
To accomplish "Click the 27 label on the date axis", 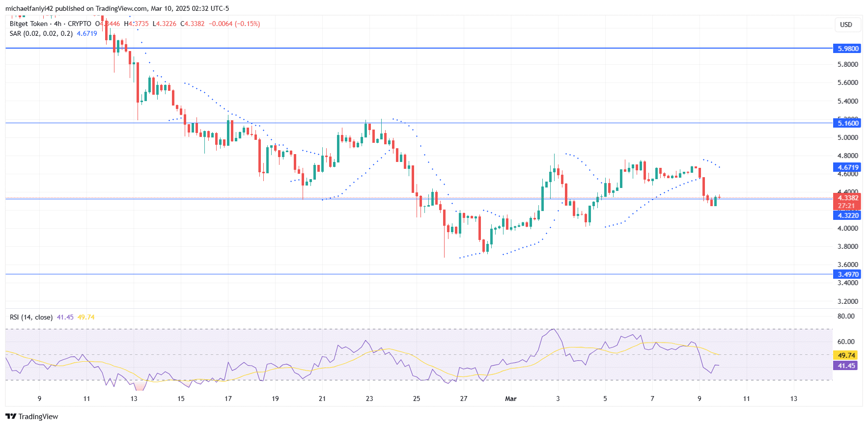I will pyautogui.click(x=464, y=399).
